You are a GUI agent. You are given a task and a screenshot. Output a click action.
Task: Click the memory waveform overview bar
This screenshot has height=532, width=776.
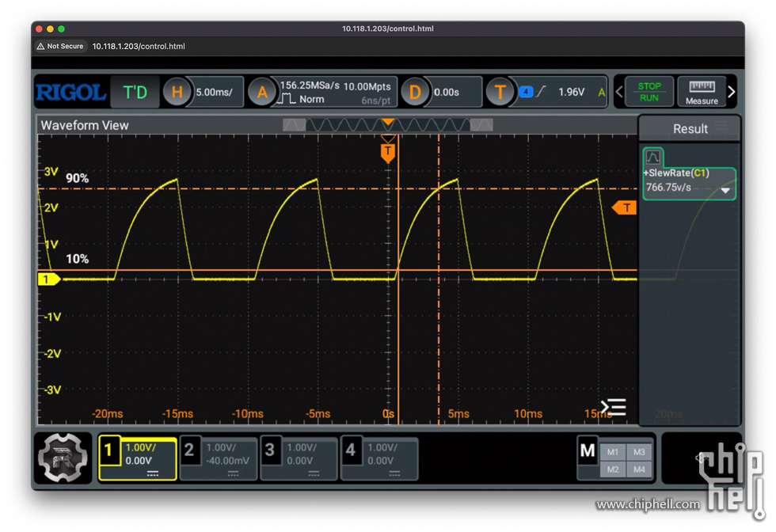click(387, 125)
